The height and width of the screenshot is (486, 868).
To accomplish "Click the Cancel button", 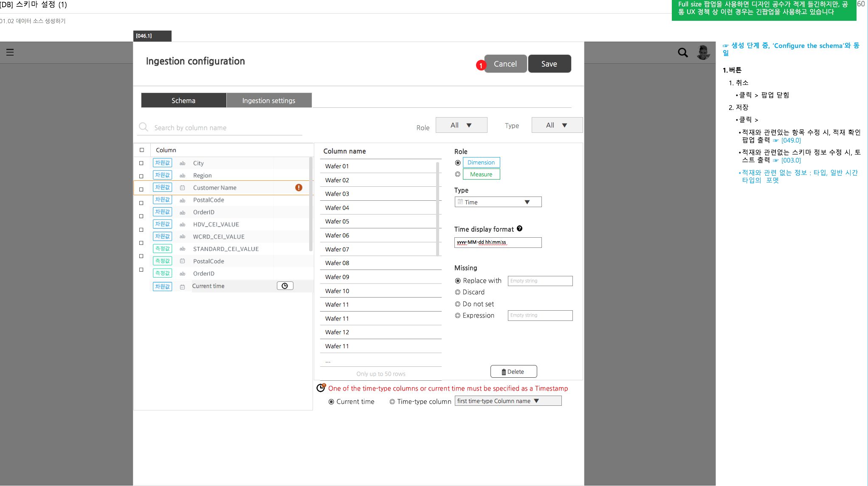I will (x=505, y=64).
